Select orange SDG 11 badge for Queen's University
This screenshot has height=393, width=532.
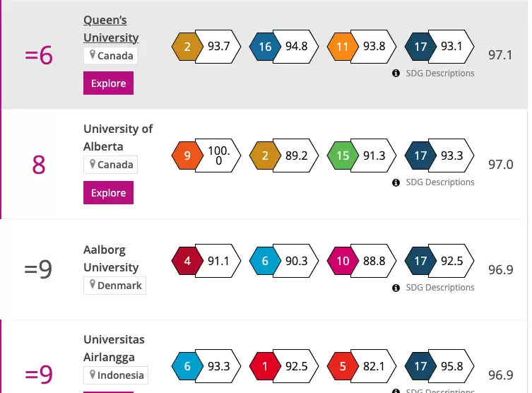coord(343,47)
